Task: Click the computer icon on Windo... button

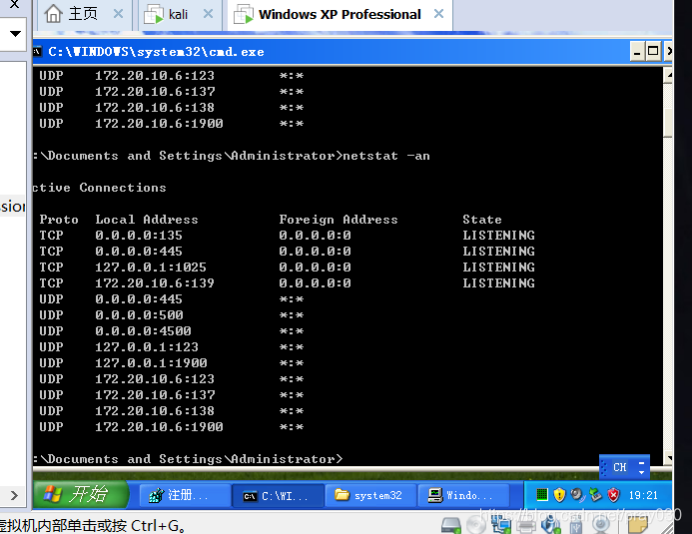Action: pos(435,495)
